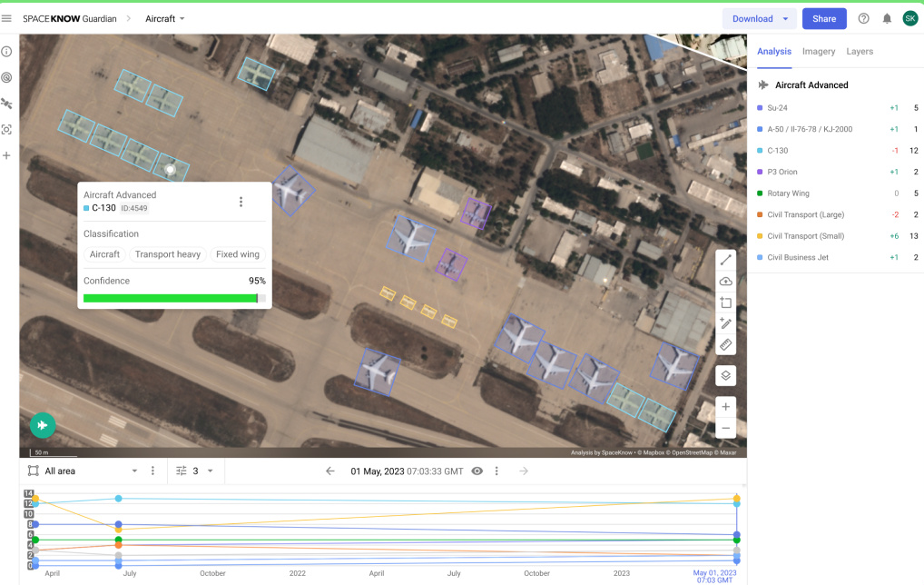
Task: Click the Aircraft Advanced plane icon in panel
Action: point(763,84)
